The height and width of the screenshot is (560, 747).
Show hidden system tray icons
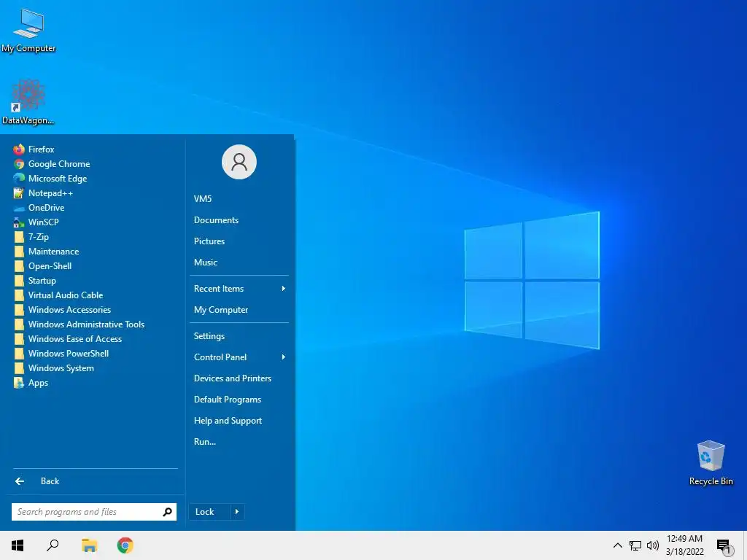tap(617, 545)
